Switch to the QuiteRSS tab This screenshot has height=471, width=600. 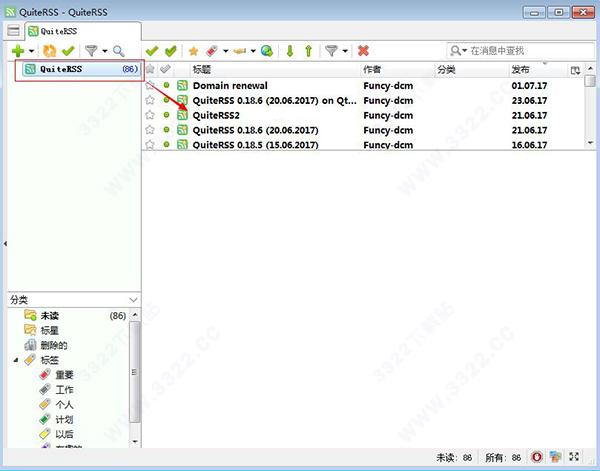[83, 31]
